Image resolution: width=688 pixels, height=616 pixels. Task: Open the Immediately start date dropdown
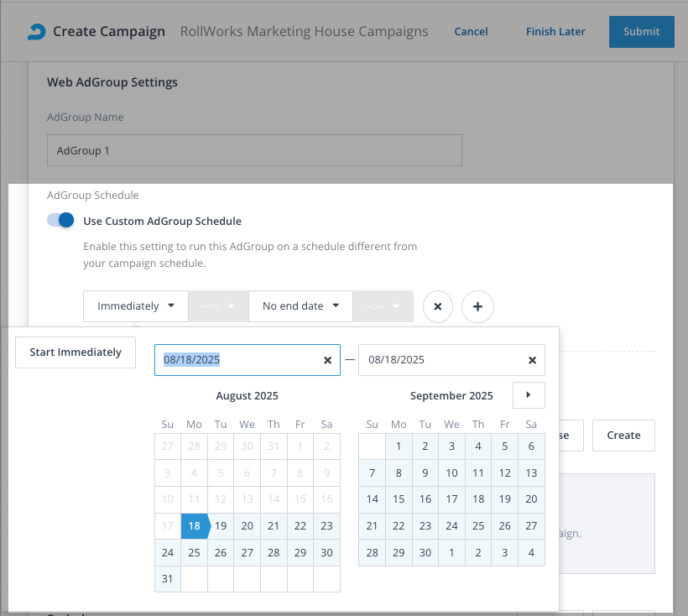pos(136,306)
